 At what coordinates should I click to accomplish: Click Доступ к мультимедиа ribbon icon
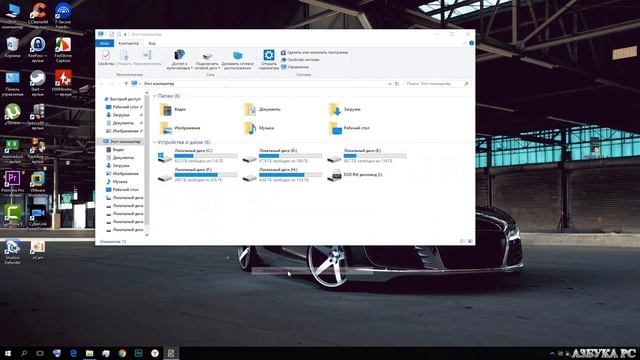pos(179,55)
